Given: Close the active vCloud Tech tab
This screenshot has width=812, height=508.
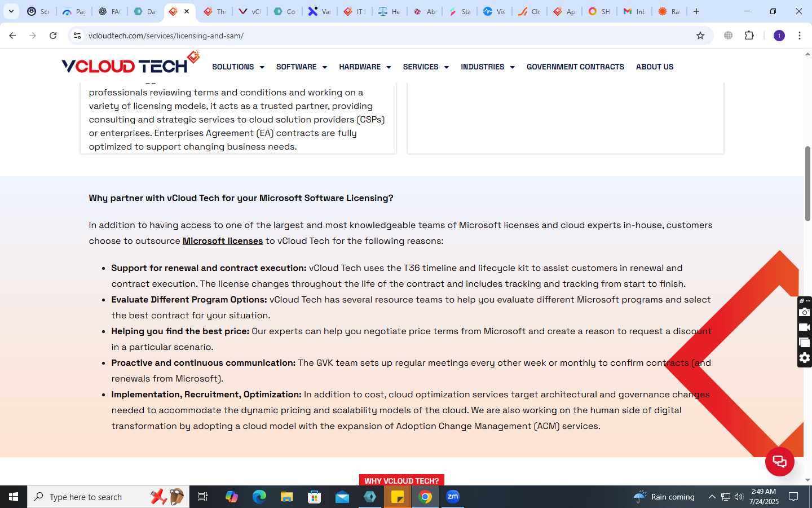Looking at the screenshot, I should (187, 11).
